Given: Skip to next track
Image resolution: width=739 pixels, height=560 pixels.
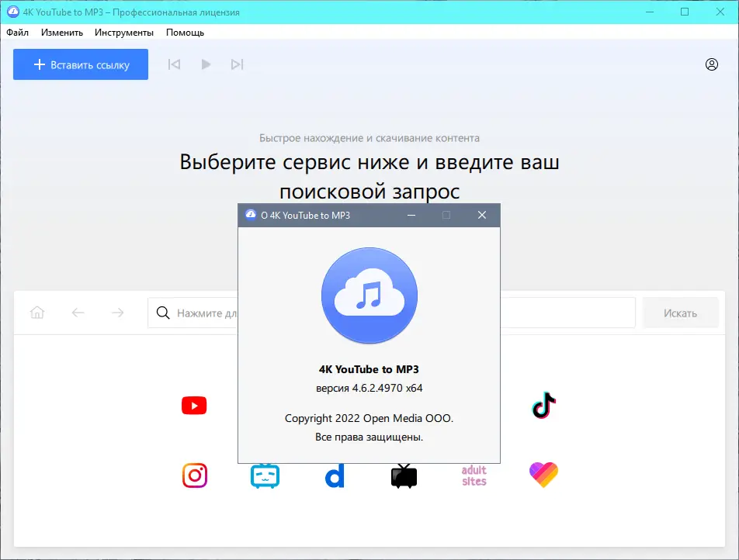Looking at the screenshot, I should pyautogui.click(x=237, y=64).
